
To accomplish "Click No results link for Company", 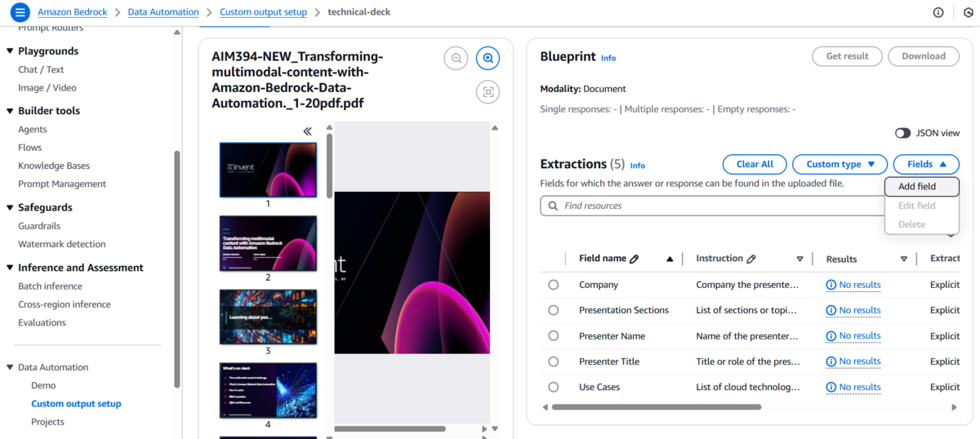I will [860, 285].
